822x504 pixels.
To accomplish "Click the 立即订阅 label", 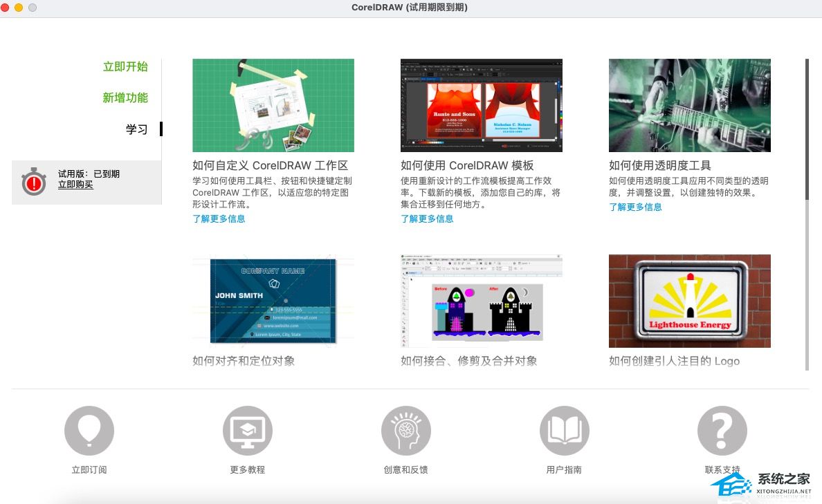I will tap(89, 469).
